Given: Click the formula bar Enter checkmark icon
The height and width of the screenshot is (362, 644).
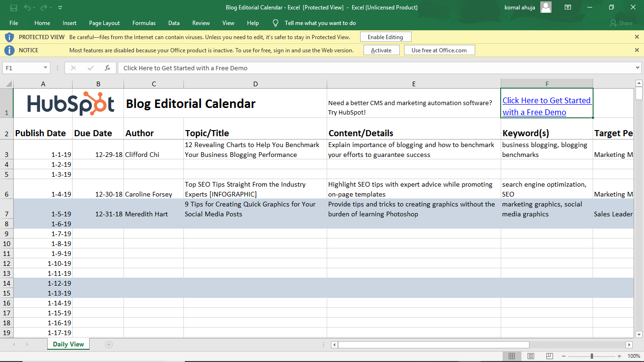Looking at the screenshot, I should point(91,68).
